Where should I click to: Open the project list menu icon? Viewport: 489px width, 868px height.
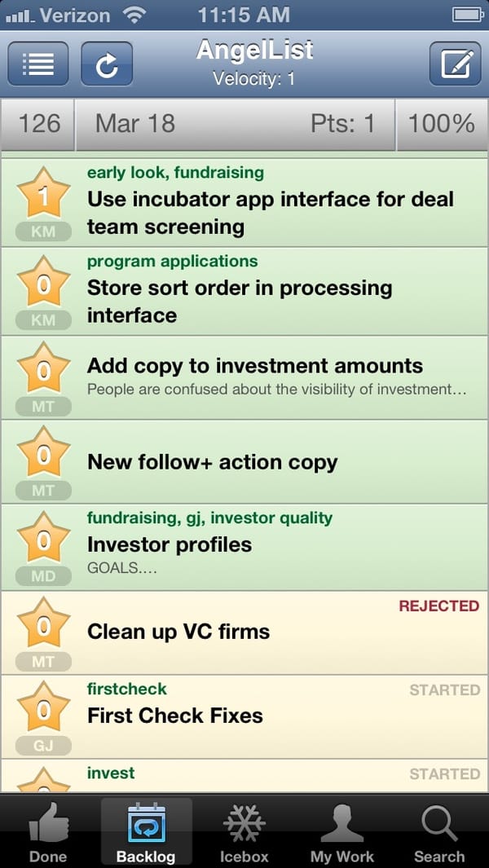click(x=38, y=64)
